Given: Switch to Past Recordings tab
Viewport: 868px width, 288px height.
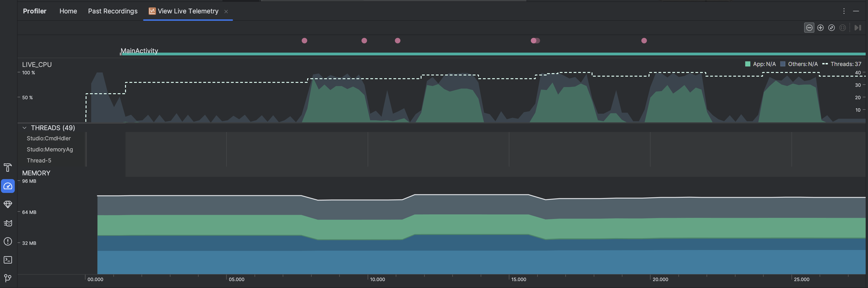Looking at the screenshot, I should click(x=113, y=11).
